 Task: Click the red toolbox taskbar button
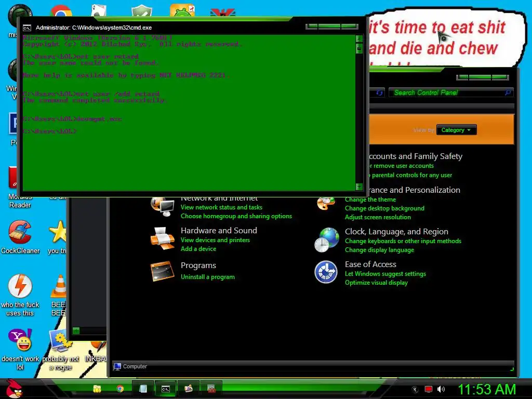[x=211, y=389]
